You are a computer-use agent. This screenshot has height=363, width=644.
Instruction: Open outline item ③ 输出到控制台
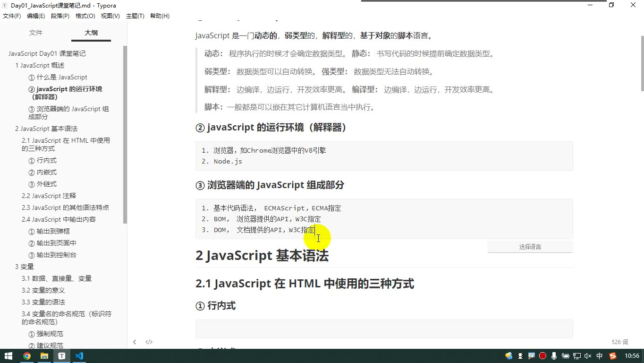pos(52,255)
